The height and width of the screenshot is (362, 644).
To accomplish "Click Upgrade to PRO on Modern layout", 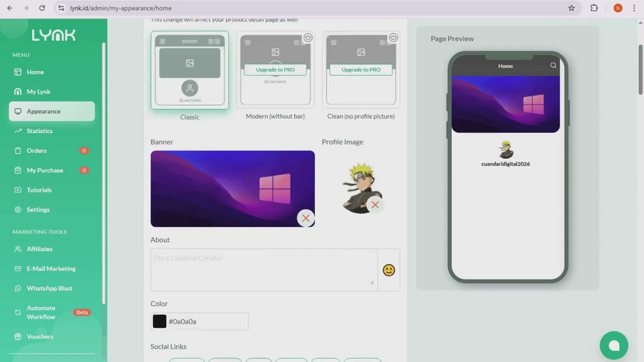I will [x=275, y=69].
